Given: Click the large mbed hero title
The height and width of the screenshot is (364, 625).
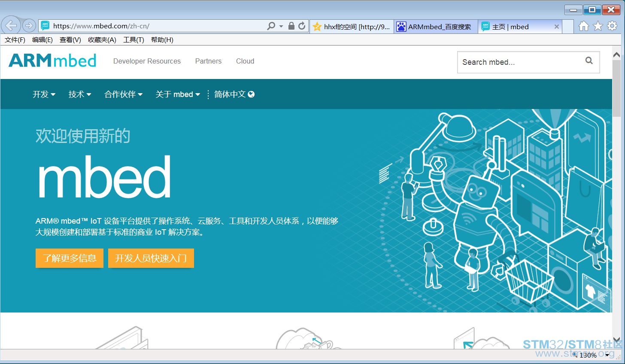Looking at the screenshot, I should pos(104,177).
